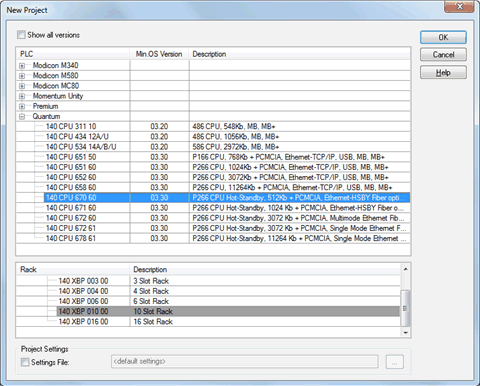Click the PLC list Description column header
This screenshot has width=480, height=386.
tap(299, 54)
